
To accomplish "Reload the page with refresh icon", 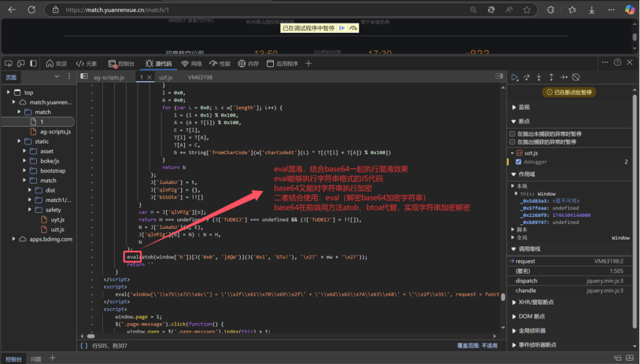I will pos(31,10).
